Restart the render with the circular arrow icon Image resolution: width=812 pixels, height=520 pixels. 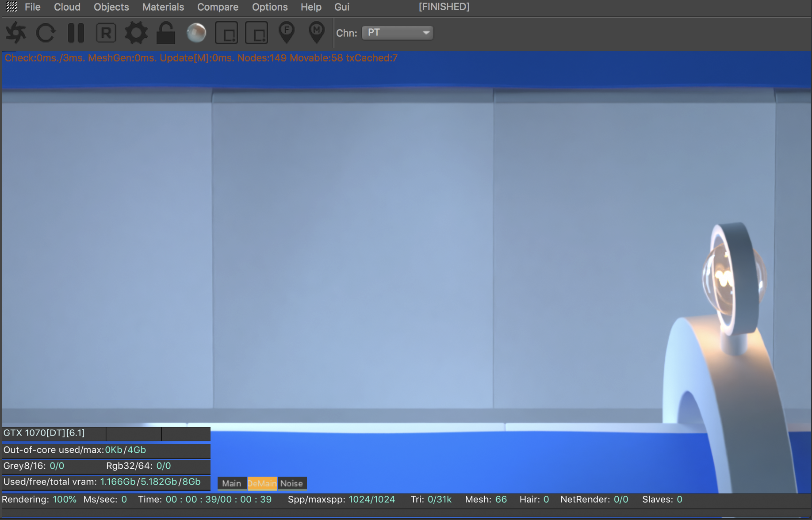(46, 33)
